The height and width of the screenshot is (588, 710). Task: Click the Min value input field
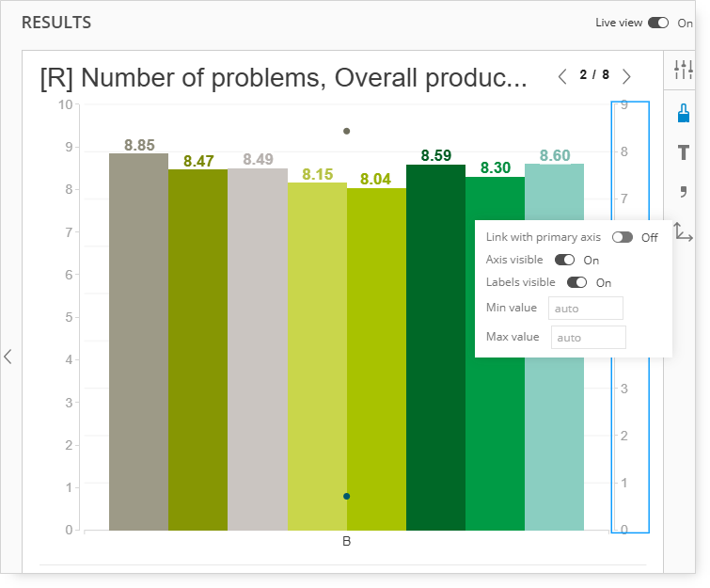[586, 309]
